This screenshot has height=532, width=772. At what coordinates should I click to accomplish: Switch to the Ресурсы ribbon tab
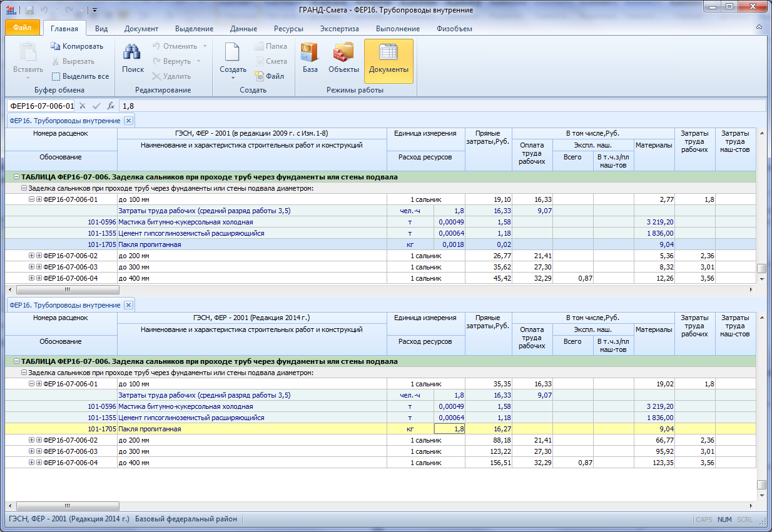click(x=288, y=29)
